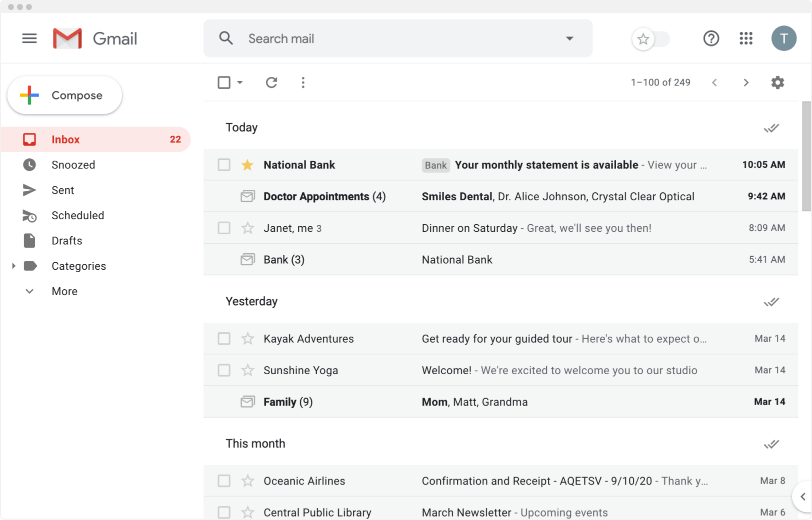812x520 pixels.
Task: Click the search magnifying glass icon
Action: 226,38
